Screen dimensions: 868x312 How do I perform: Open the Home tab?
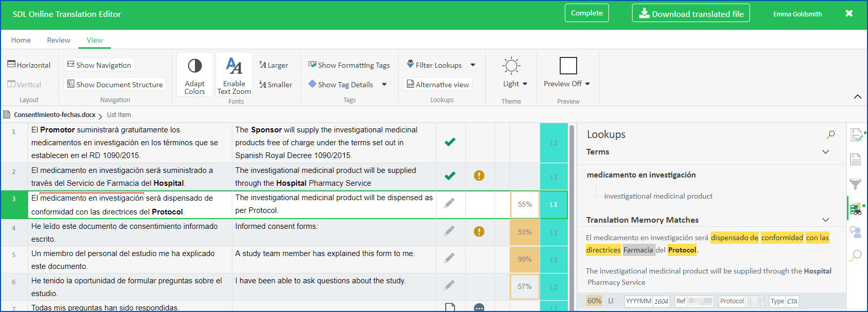(x=21, y=40)
